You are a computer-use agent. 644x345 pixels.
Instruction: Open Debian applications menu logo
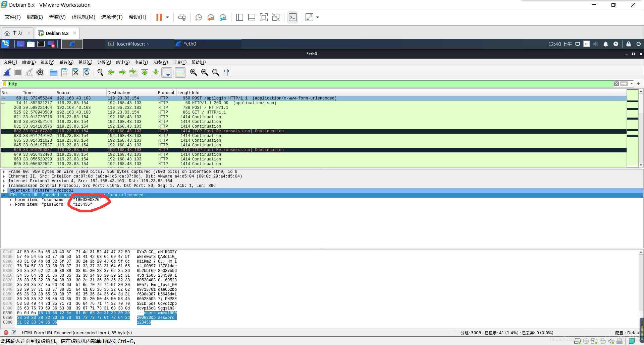pyautogui.click(x=6, y=44)
